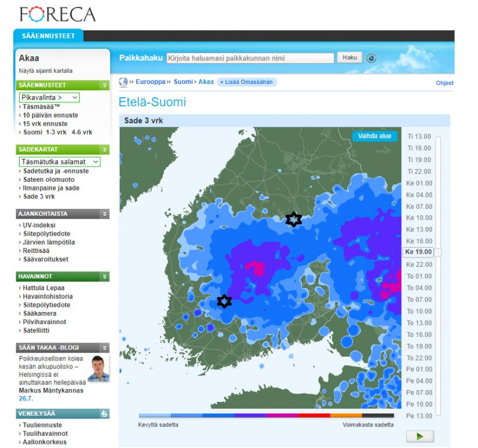Select the Sääennusteet tab
Screen dimensions: 478x448
coord(49,36)
